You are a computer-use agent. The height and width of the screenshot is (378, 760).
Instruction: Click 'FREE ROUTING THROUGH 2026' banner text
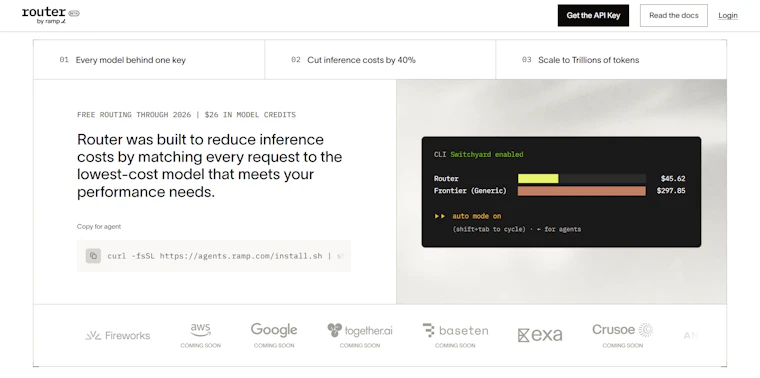pyautogui.click(x=134, y=115)
